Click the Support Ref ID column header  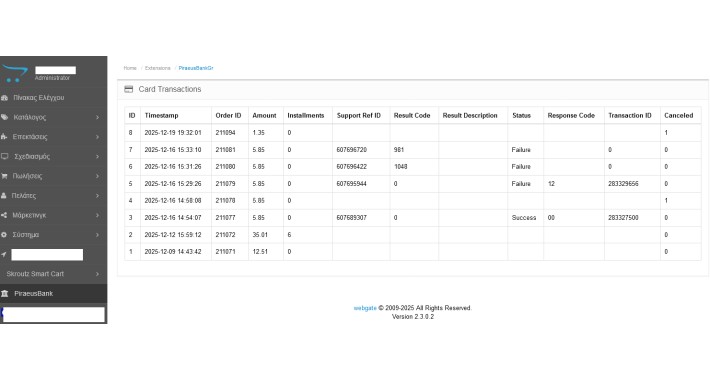(x=359, y=115)
